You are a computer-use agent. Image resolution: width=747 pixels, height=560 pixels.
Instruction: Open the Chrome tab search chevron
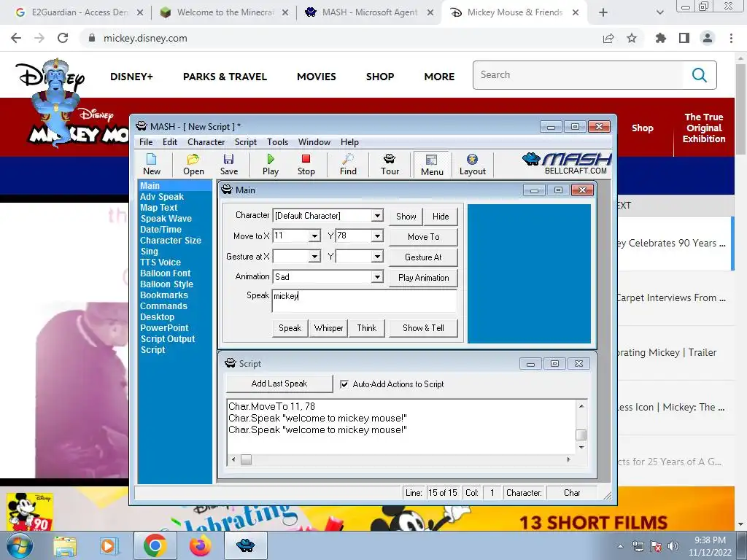(659, 12)
